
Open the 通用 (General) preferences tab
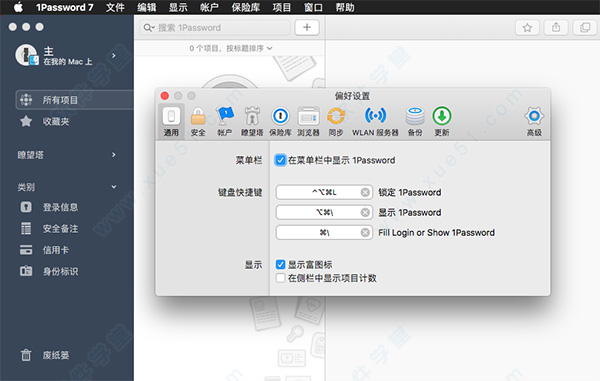(x=171, y=121)
